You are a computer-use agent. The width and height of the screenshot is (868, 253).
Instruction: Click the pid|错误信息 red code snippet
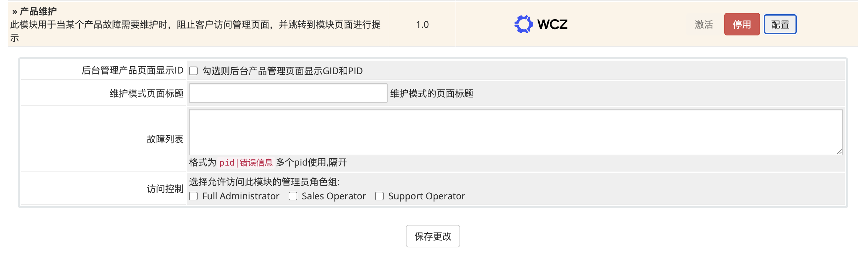coord(246,163)
